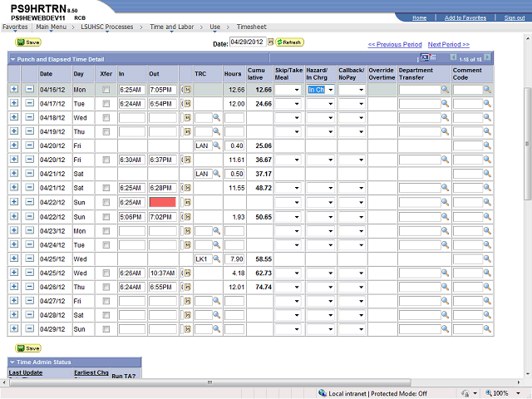Screen dimensions: 532x399
Task: Look up Department Transfer for 04/16/12
Action: click(446, 90)
